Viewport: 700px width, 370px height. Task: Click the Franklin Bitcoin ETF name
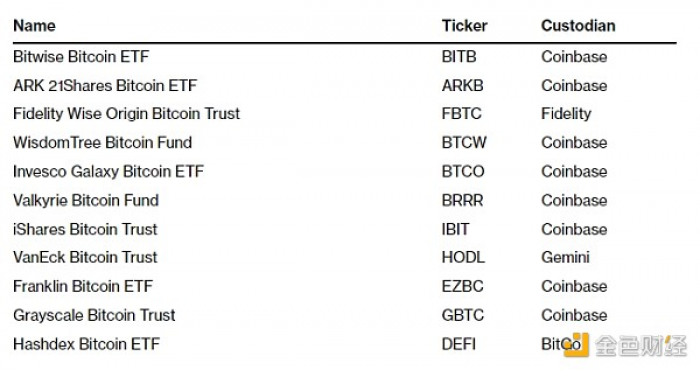tap(83, 286)
